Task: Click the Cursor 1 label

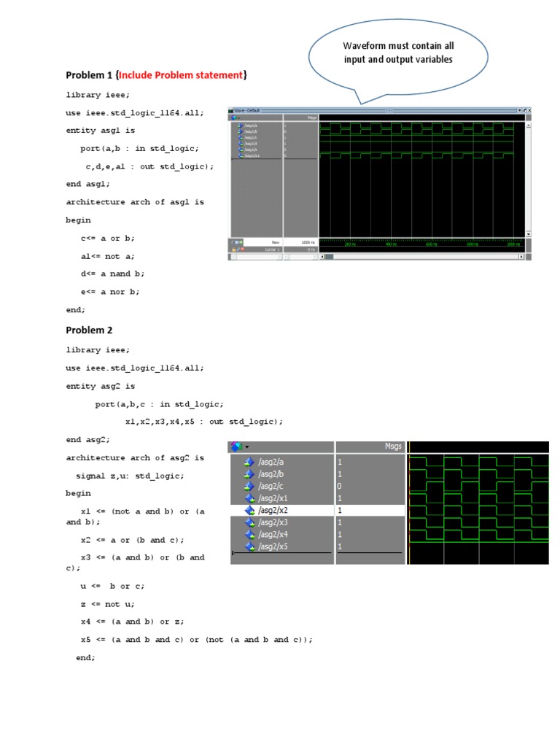Action: pos(273,249)
